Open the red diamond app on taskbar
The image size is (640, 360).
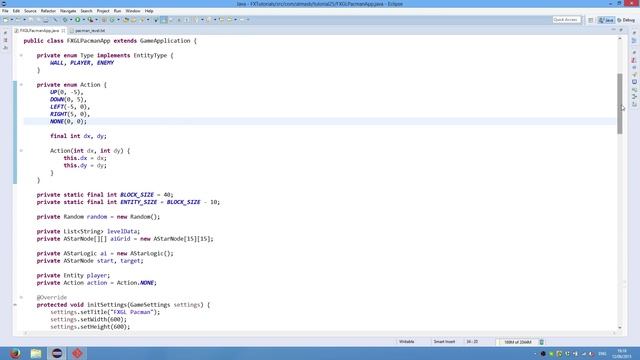[77, 353]
